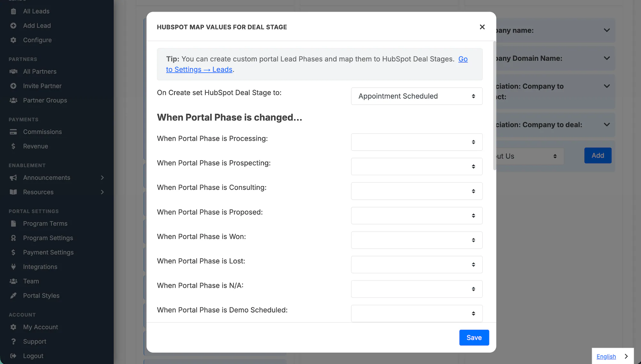Open the language selector arrow
This screenshot has width=641, height=364.
point(626,356)
